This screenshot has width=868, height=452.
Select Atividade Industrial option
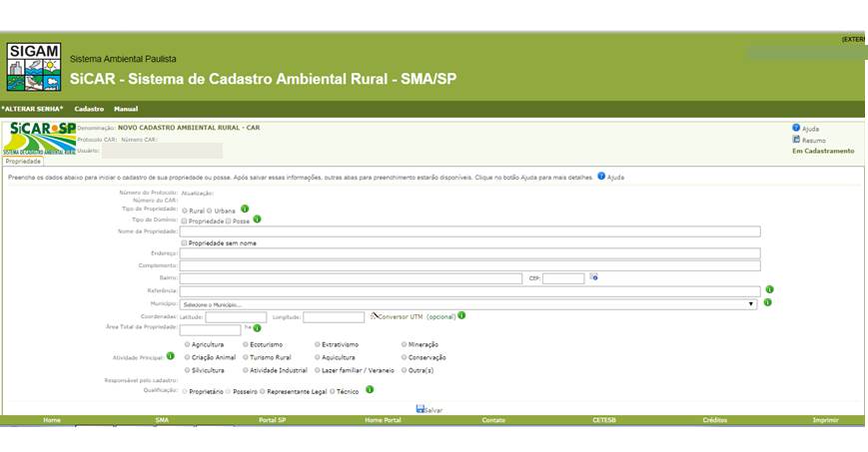pos(246,370)
